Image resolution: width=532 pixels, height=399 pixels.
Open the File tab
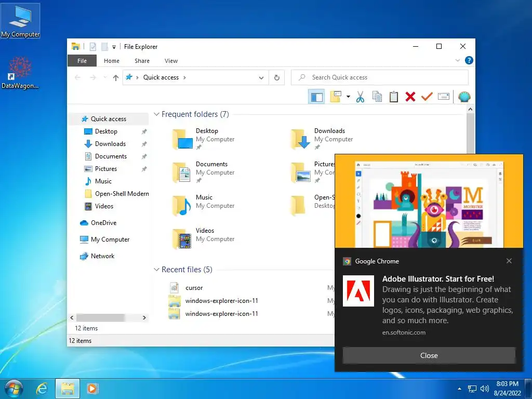[x=82, y=61]
